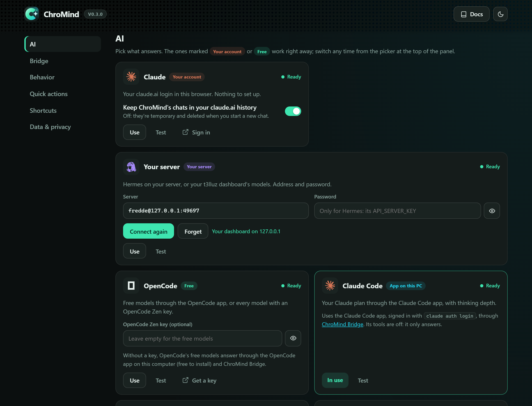Viewport: 532px width, 406px height.
Task: Open the Get a key link
Action: 199,380
